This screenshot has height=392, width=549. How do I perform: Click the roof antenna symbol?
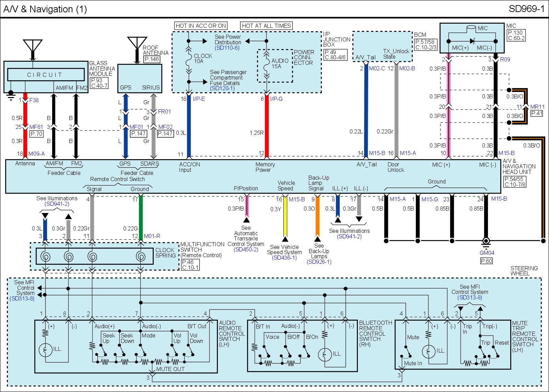(137, 43)
